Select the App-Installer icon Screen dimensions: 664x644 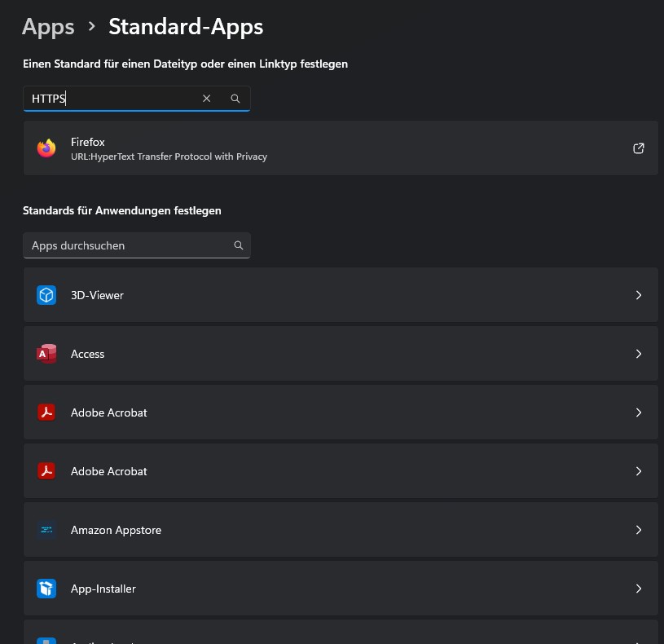click(46, 589)
